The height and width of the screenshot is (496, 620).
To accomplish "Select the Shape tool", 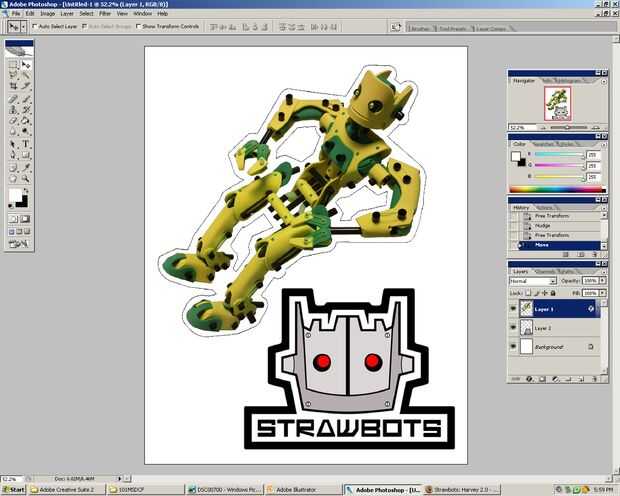I will click(x=26, y=155).
